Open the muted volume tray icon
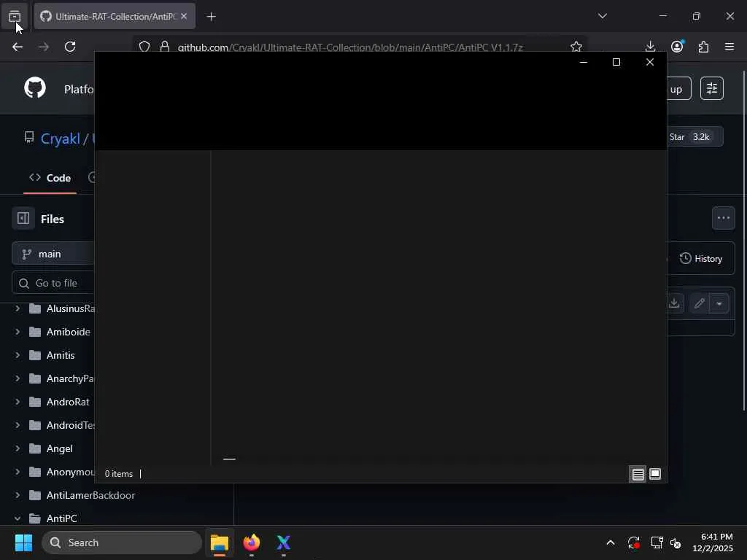The width and height of the screenshot is (747, 560). 676,542
